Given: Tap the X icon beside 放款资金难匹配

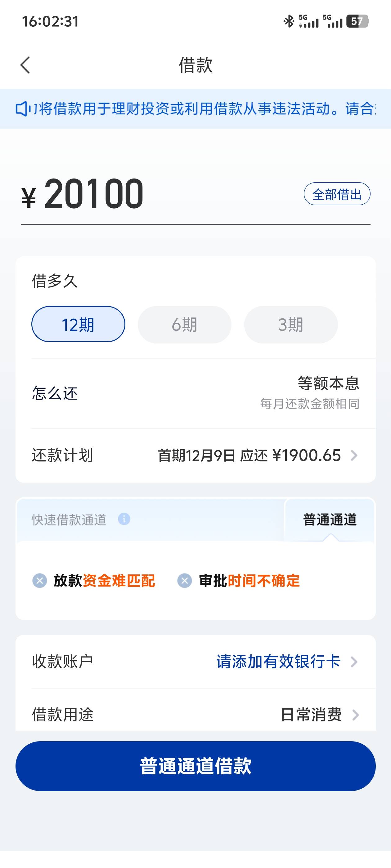Looking at the screenshot, I should [39, 581].
